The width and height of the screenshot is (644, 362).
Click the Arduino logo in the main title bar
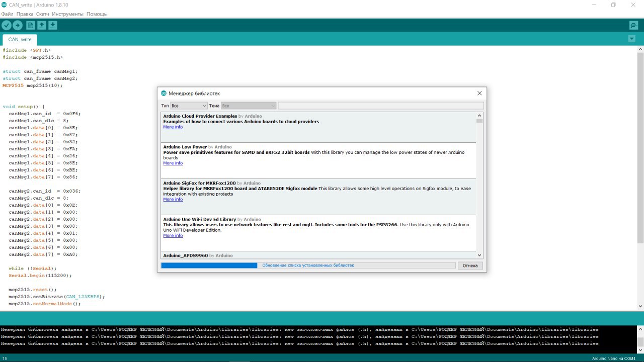coord(4,5)
